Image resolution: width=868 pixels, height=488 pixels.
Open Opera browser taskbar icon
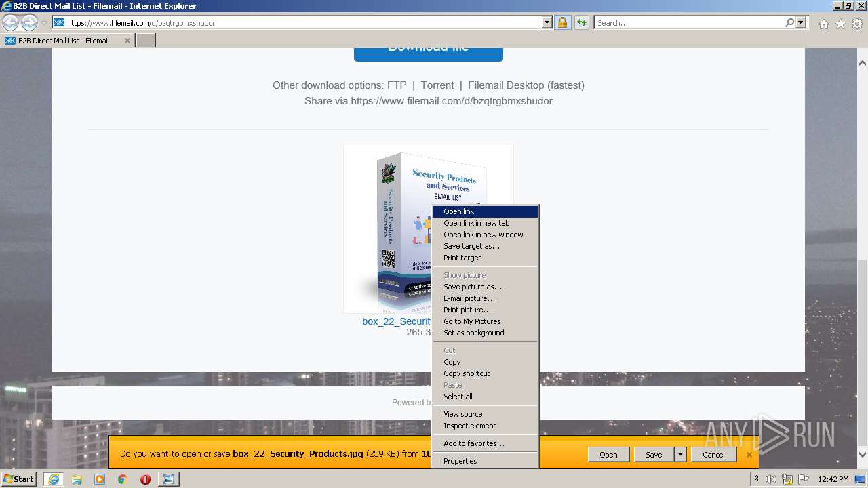145,479
